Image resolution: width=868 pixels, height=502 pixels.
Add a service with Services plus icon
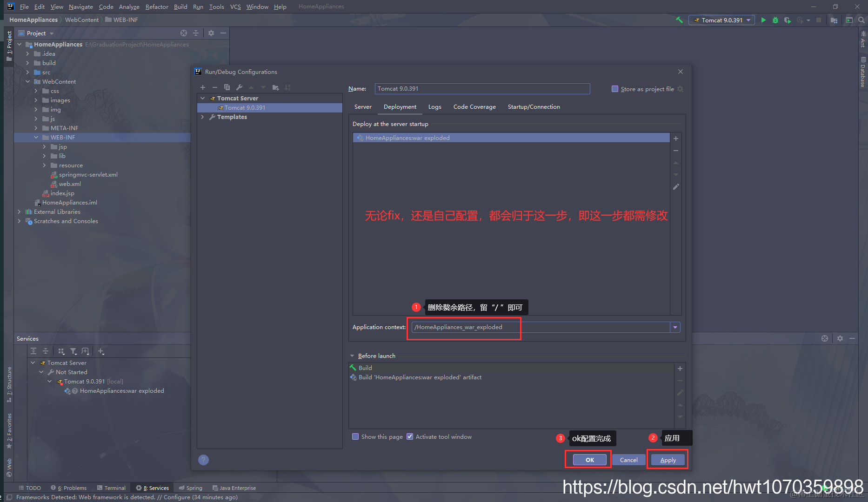pos(101,351)
